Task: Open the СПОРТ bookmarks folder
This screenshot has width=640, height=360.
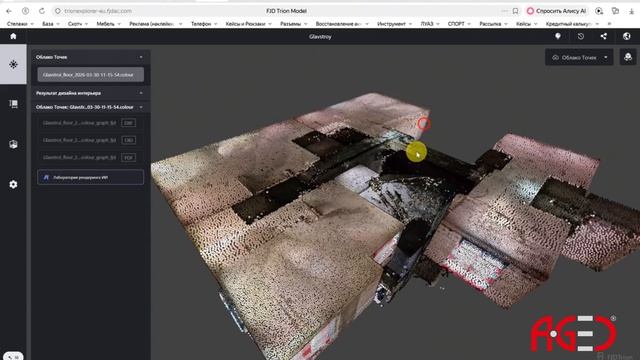Action: coord(460,24)
